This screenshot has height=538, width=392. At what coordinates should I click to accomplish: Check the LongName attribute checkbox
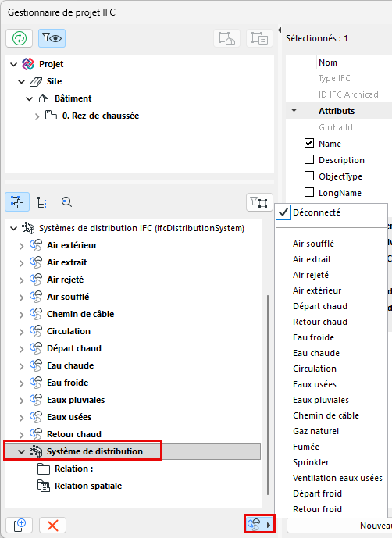tap(309, 192)
